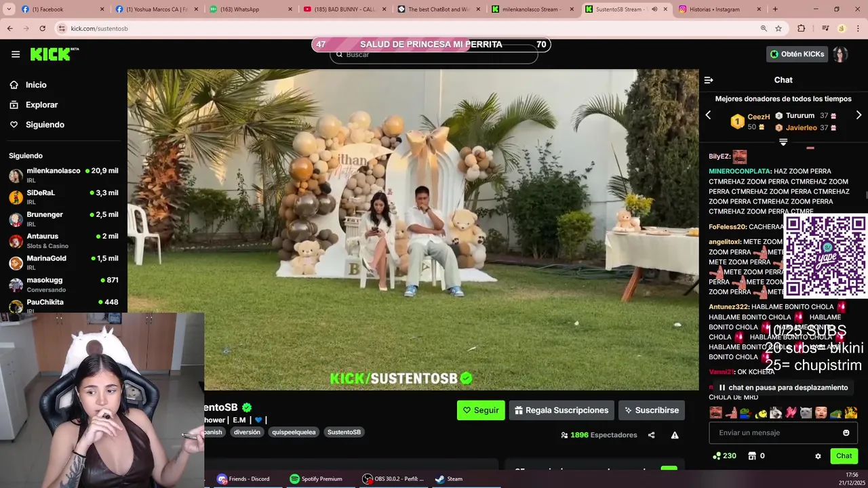Click the Obtén KICKs button

(x=797, y=54)
